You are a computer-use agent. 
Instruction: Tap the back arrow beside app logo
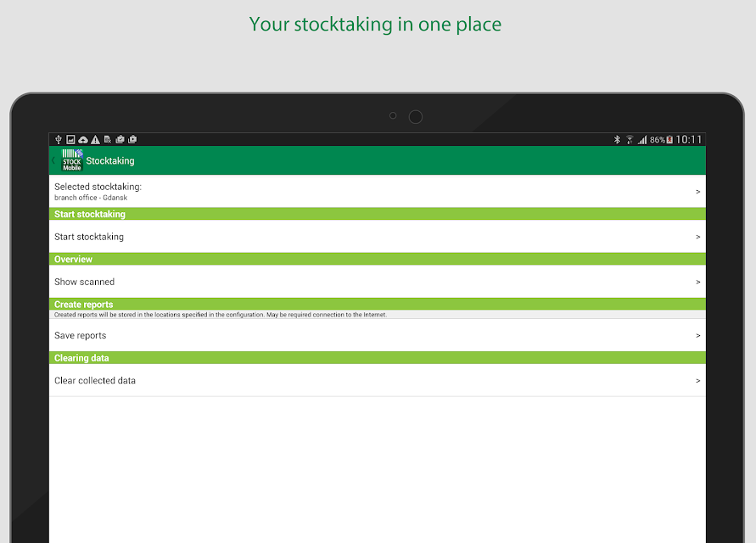tap(53, 160)
